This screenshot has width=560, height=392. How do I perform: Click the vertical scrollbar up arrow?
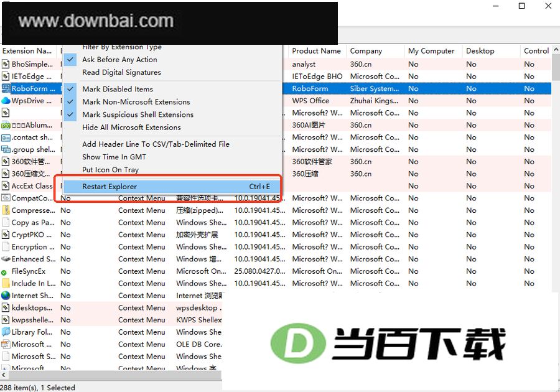pyautogui.click(x=556, y=50)
